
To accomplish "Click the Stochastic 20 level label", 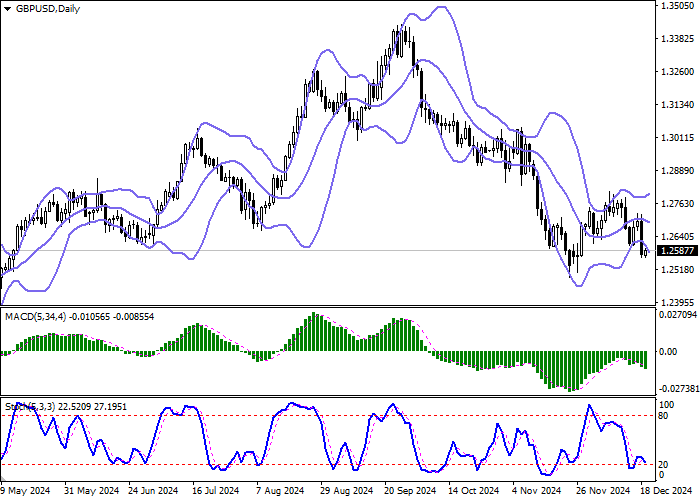I will point(664,464).
